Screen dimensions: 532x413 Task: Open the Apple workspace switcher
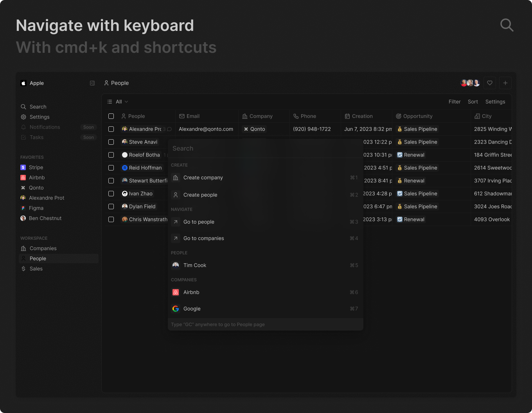tap(33, 83)
